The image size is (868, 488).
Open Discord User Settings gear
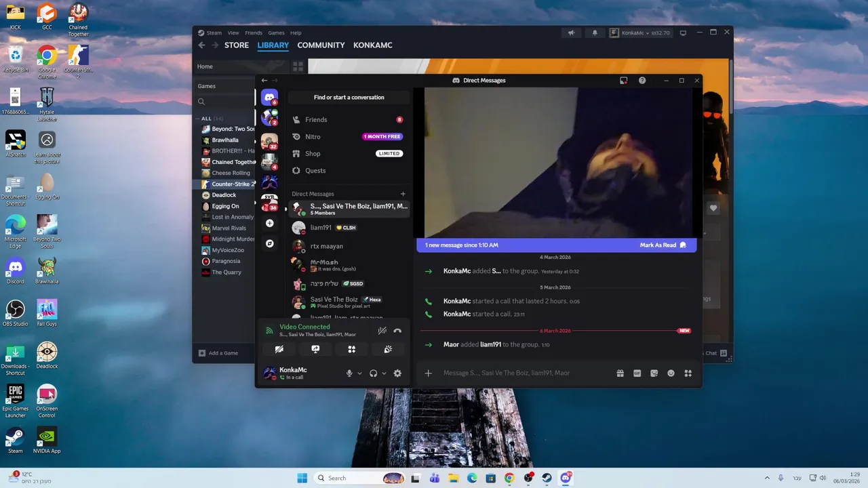click(x=397, y=373)
